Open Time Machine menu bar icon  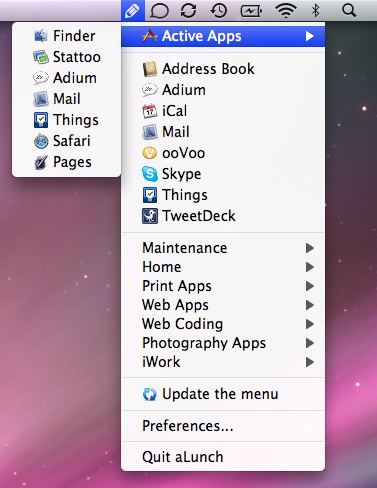[219, 11]
